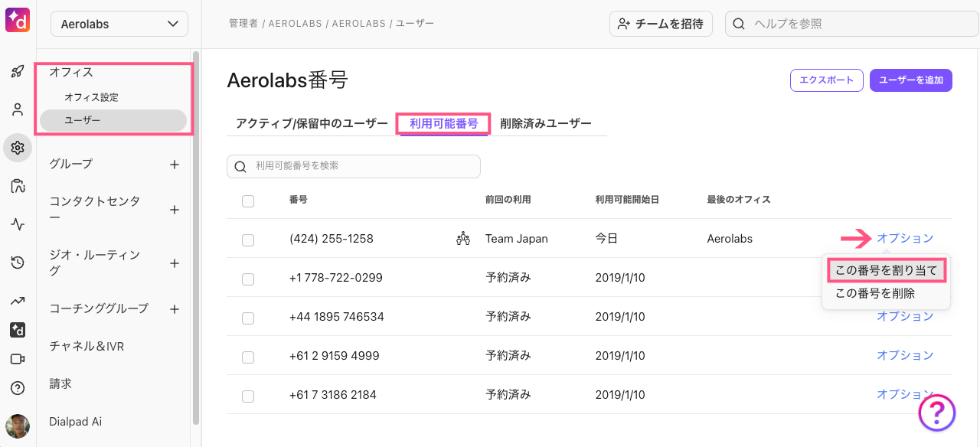Image resolution: width=980 pixels, height=447 pixels.
Task: Click the Team Japan cell
Action: [x=517, y=239]
